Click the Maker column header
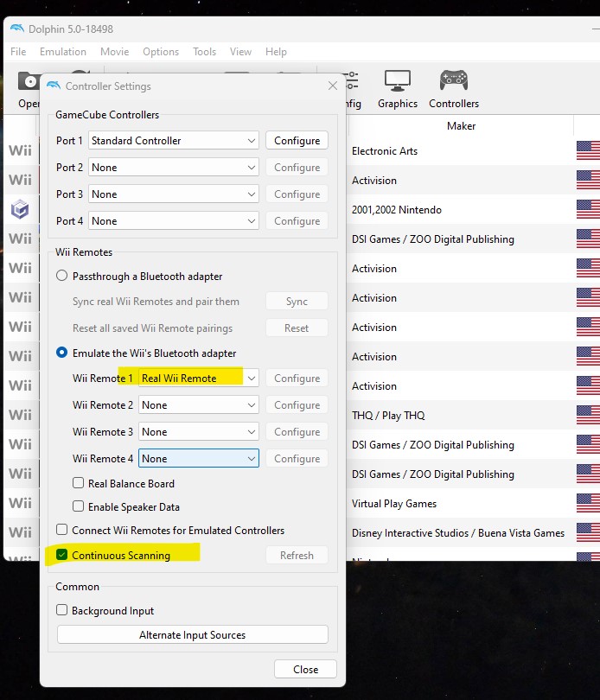Viewport: 600px width, 700px height. 461,126
